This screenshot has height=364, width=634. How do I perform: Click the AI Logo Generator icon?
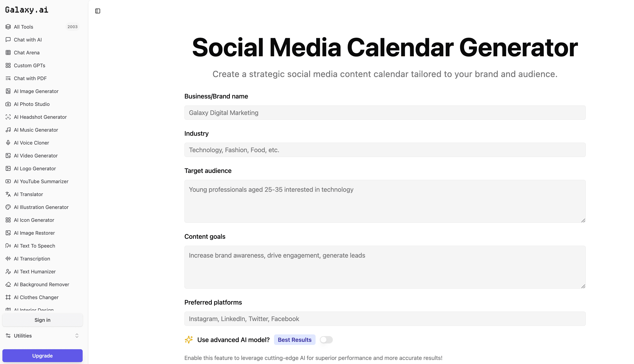tap(8, 168)
